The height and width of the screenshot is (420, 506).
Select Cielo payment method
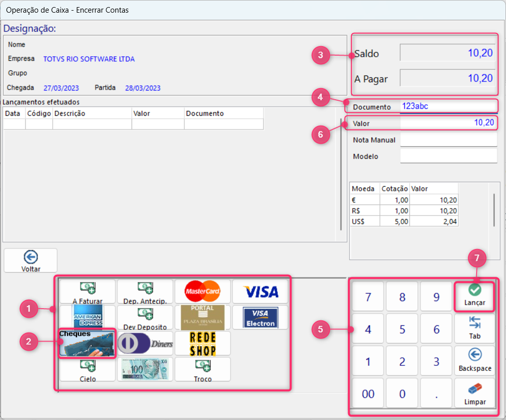click(x=88, y=369)
